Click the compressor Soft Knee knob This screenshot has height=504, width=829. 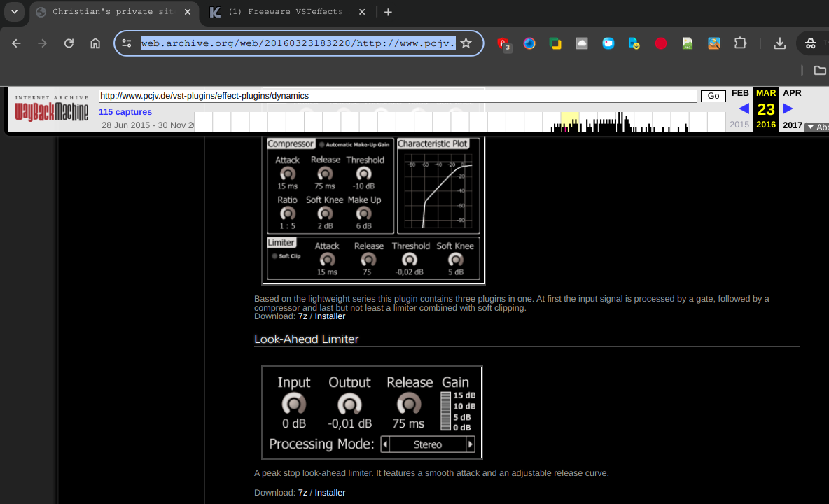coord(325,213)
